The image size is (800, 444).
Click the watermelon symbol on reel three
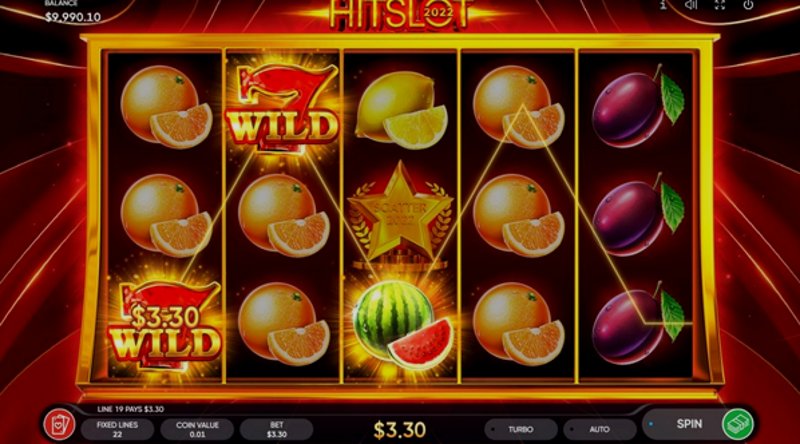coord(403,325)
